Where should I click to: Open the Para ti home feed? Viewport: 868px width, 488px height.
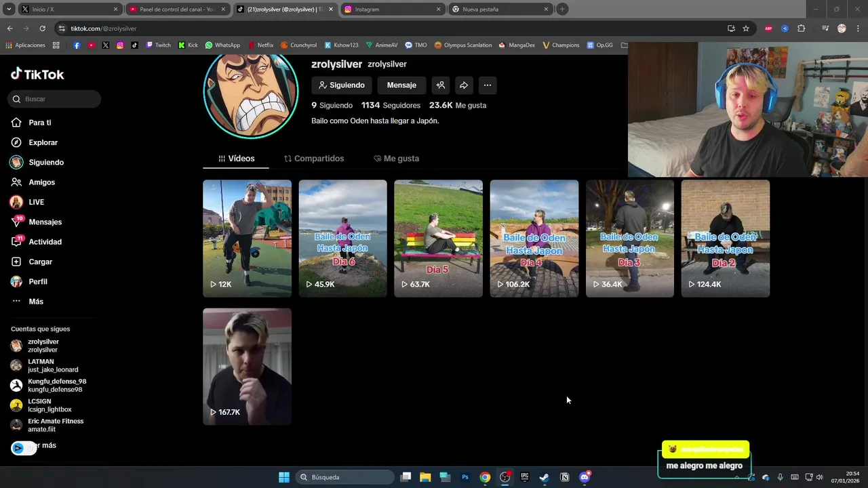tap(31, 123)
